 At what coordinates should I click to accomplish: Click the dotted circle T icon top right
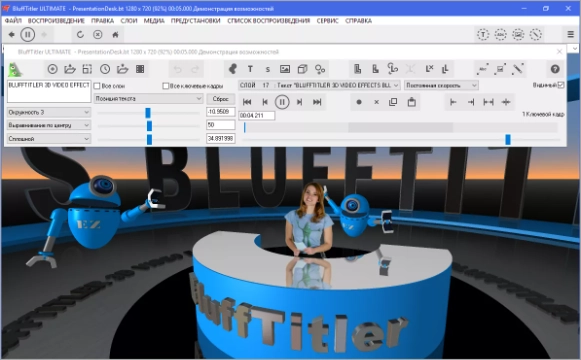point(483,34)
